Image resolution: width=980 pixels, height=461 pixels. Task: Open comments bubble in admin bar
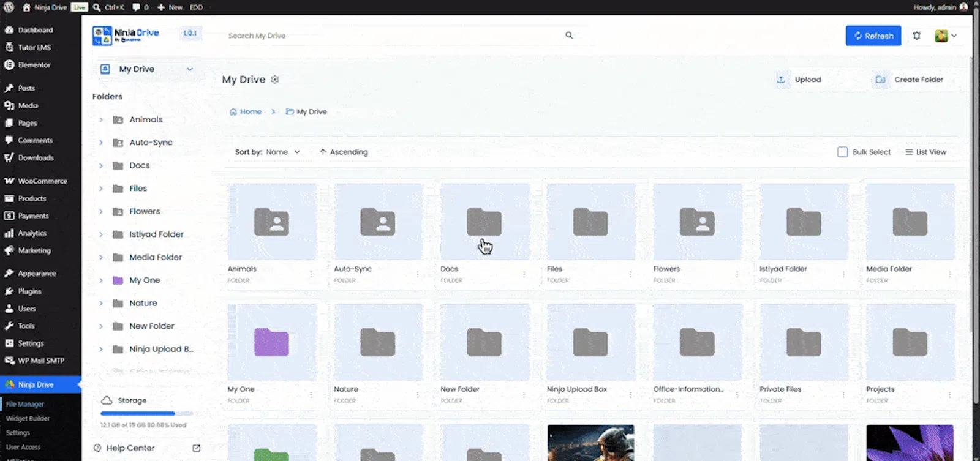coord(140,7)
